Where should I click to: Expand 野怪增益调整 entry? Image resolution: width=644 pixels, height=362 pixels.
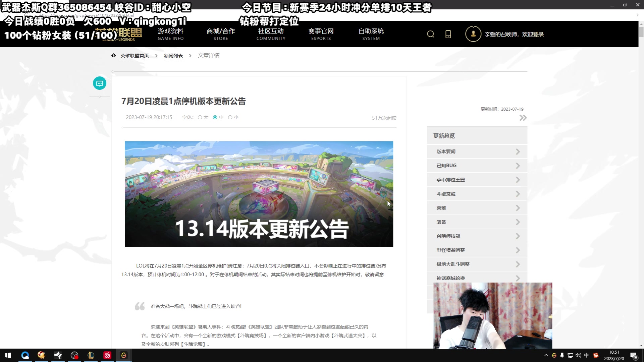coord(477,250)
